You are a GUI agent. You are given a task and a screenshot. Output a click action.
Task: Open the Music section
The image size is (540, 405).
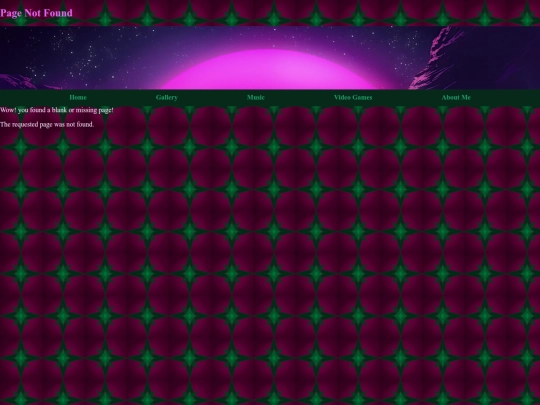(256, 97)
